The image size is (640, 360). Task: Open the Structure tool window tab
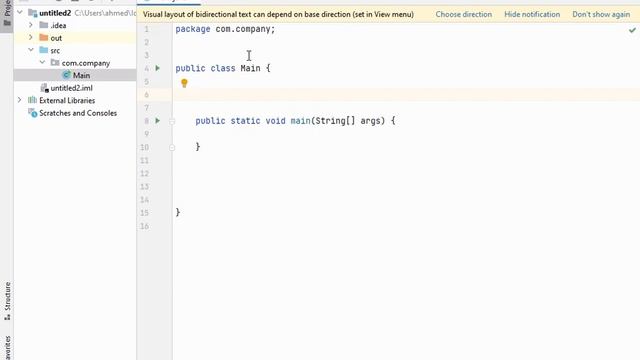7,301
